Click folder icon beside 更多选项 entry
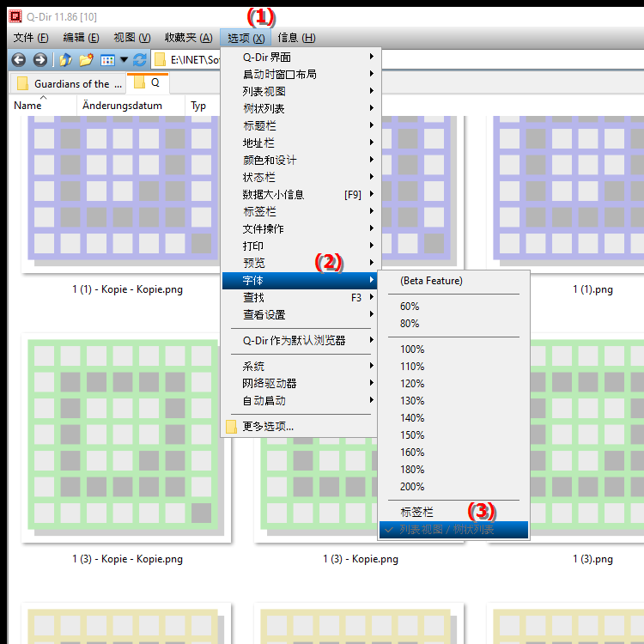Viewport: 644px width, 644px height. pos(231,426)
